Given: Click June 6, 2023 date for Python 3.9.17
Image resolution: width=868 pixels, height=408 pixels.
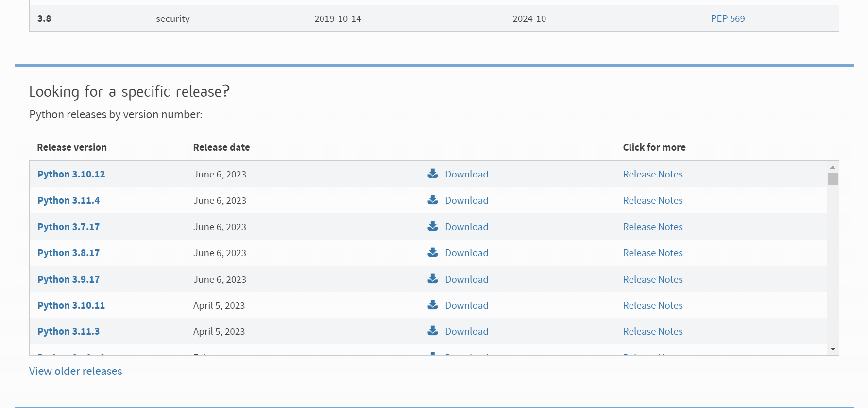Looking at the screenshot, I should pyautogui.click(x=220, y=279).
